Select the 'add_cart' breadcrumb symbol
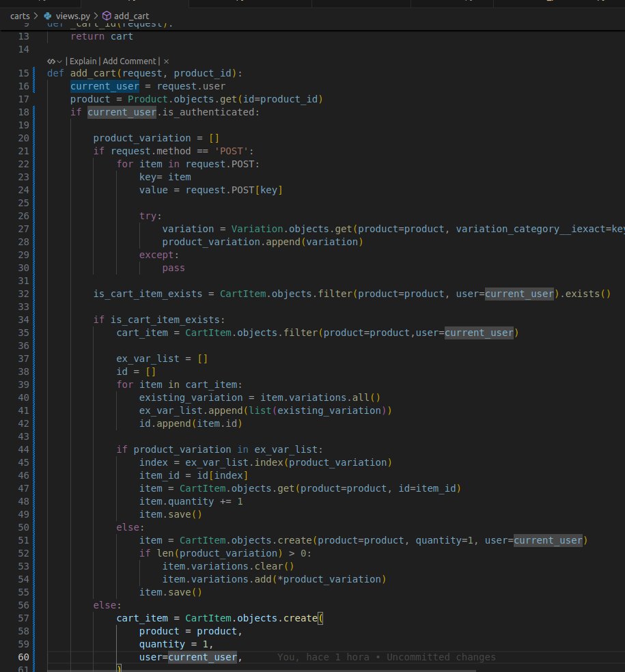Screen dimensions: 625x672 132,16
